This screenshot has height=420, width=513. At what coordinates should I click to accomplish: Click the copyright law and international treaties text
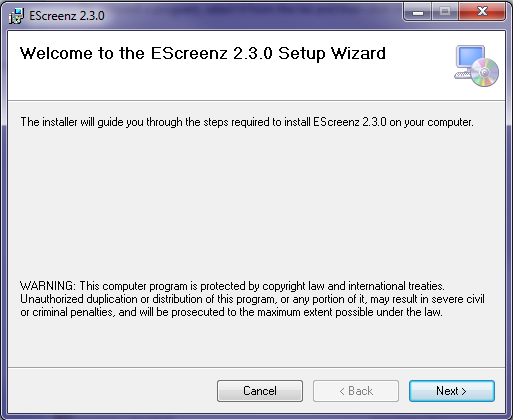click(x=353, y=286)
